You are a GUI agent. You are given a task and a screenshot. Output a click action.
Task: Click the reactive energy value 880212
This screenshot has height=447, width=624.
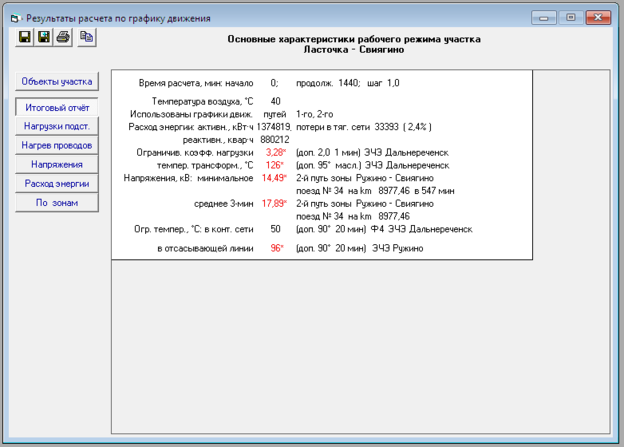(275, 140)
